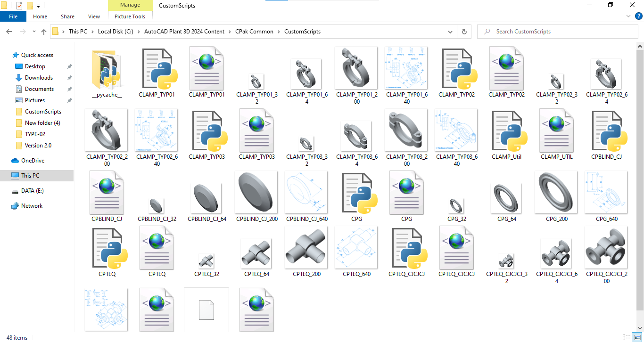Open Downloads in Quick access sidebar

(39, 78)
